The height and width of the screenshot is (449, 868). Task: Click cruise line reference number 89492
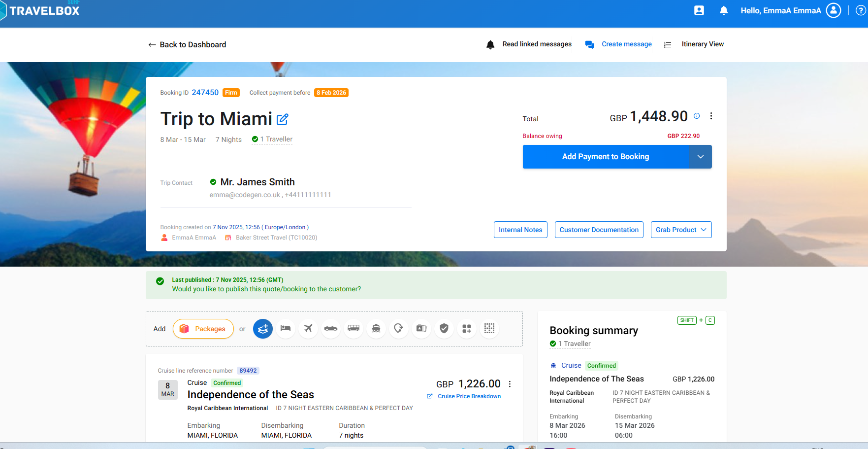pyautogui.click(x=248, y=371)
